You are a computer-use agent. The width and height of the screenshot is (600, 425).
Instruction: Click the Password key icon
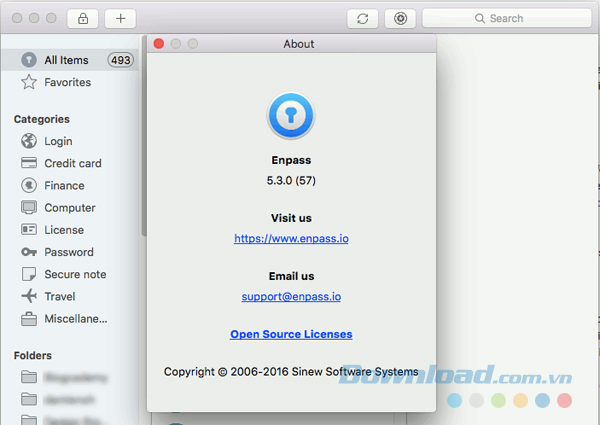29,252
